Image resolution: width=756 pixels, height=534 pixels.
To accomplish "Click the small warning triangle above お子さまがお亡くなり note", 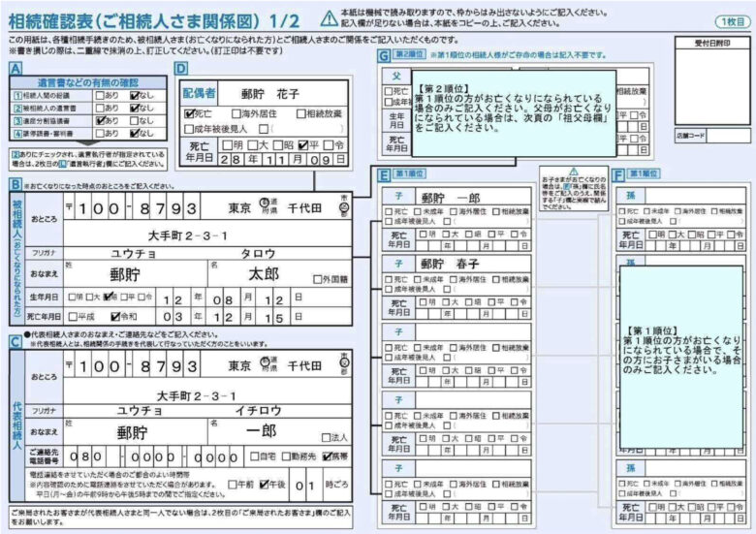I will (574, 172).
